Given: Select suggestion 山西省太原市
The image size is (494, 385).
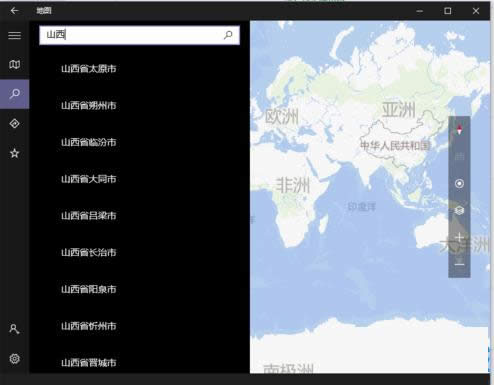Looking at the screenshot, I should pos(89,69).
